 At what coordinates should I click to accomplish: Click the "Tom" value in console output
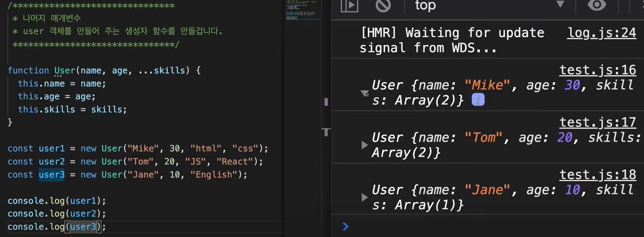point(484,138)
